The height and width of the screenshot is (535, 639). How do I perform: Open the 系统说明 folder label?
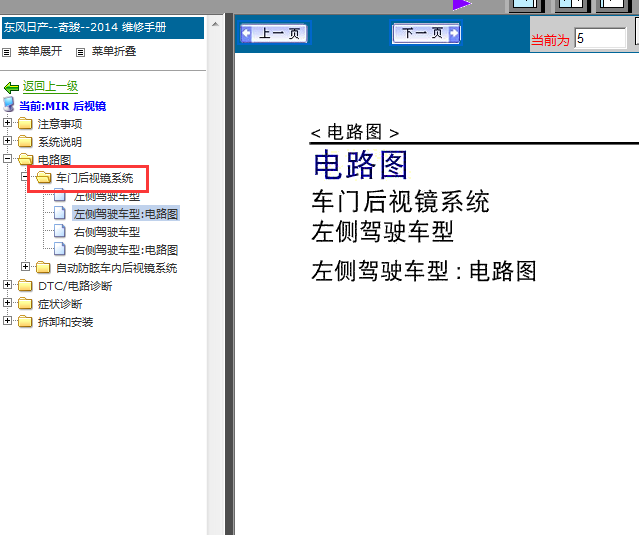pyautogui.click(x=60, y=142)
